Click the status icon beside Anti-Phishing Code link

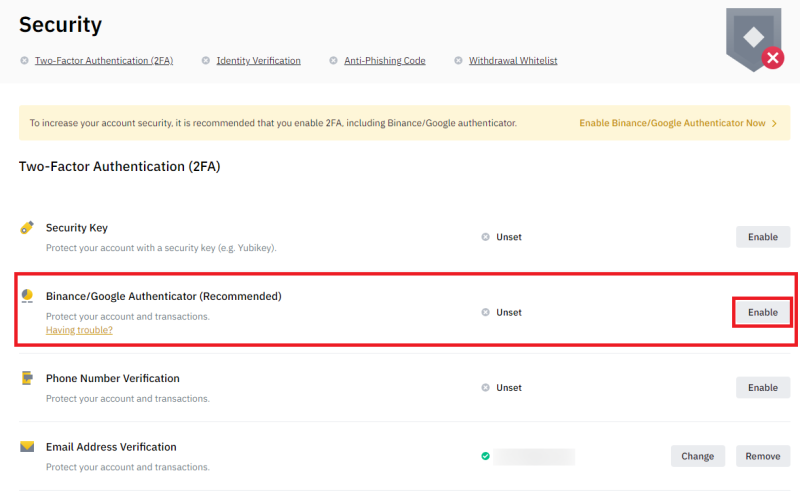pos(333,60)
